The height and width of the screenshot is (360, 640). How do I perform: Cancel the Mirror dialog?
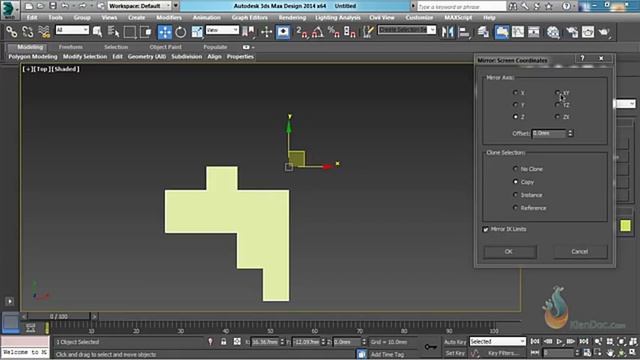[580, 252]
